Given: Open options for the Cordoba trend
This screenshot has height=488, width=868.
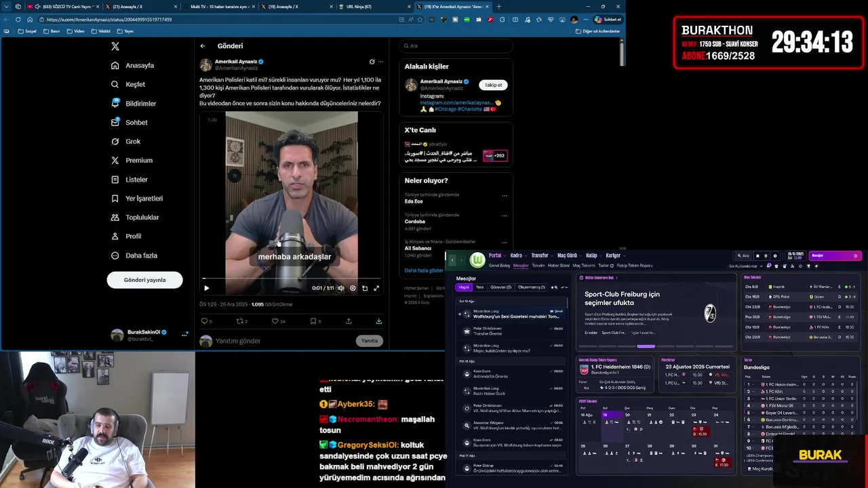Looking at the screenshot, I should 505,216.
